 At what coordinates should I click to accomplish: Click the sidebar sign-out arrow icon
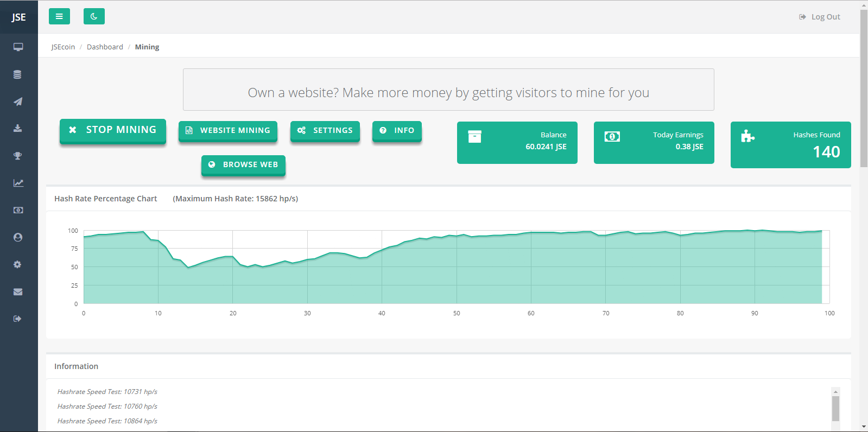[x=18, y=319]
